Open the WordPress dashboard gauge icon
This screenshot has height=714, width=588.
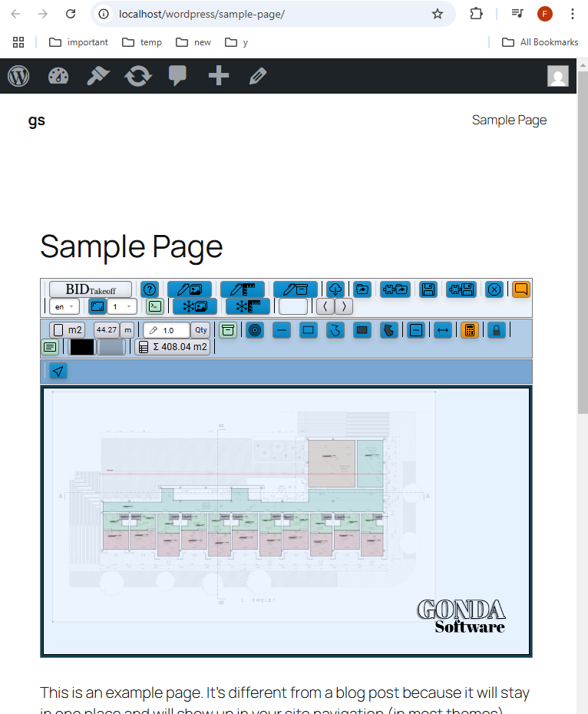tap(58, 76)
